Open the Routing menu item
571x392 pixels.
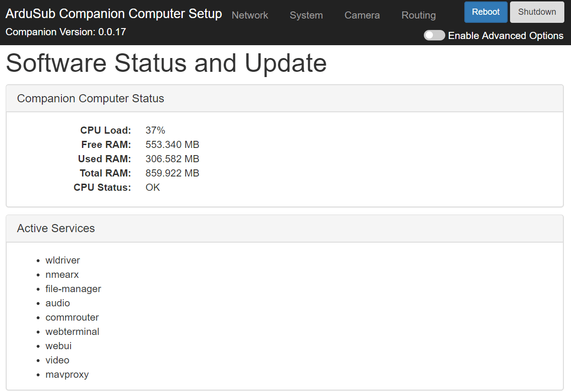(x=419, y=15)
